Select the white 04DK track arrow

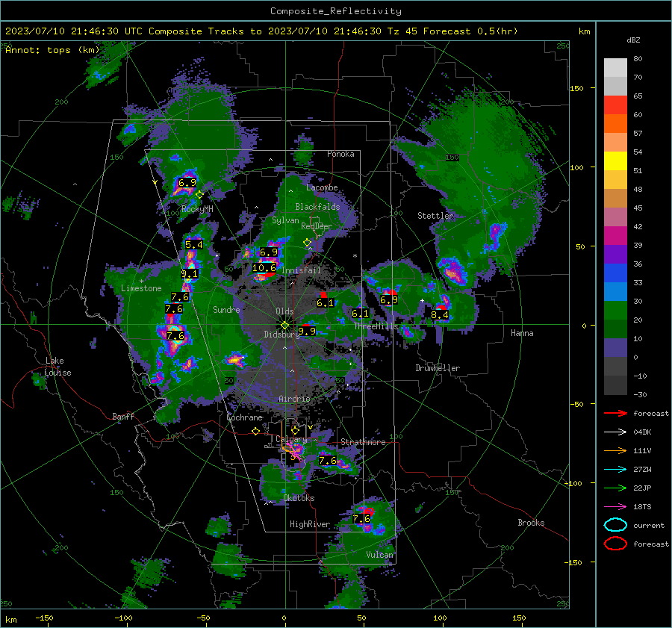point(615,432)
